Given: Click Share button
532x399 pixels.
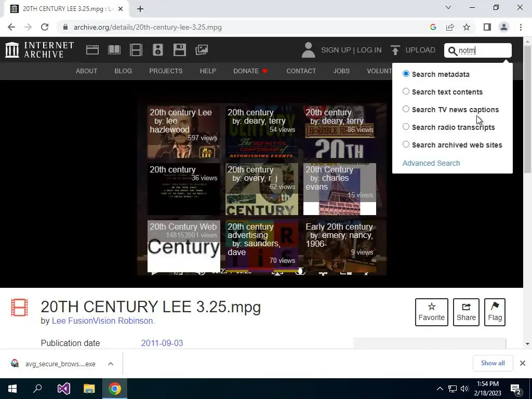Looking at the screenshot, I should [x=466, y=312].
